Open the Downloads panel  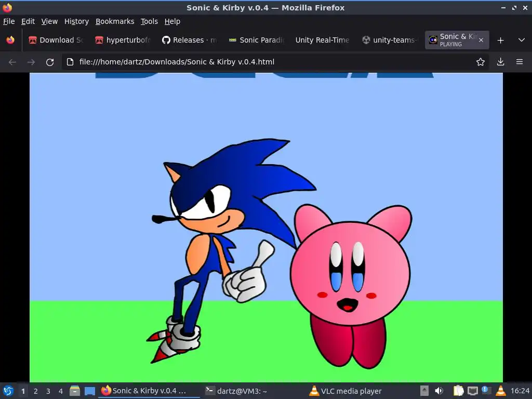click(x=500, y=62)
